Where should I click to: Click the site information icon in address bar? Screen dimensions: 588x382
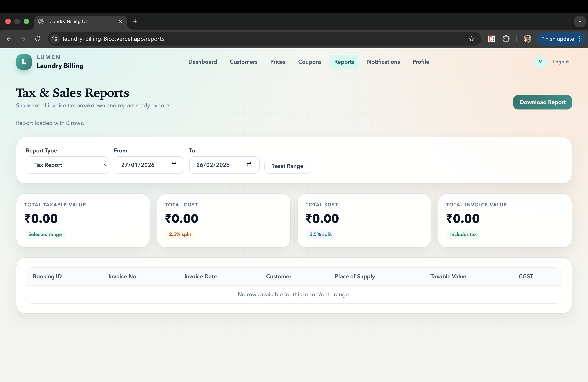coord(55,39)
